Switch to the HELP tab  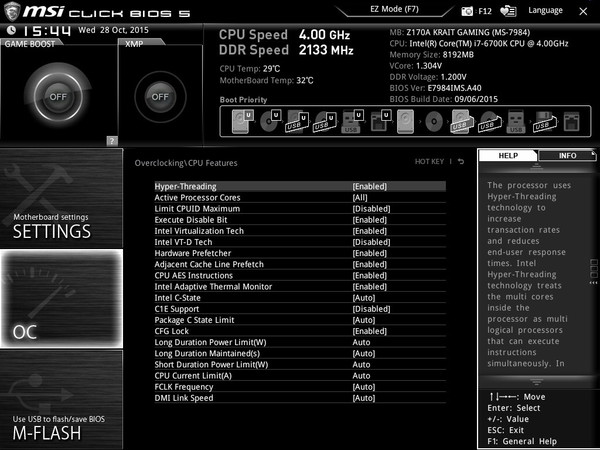click(508, 155)
